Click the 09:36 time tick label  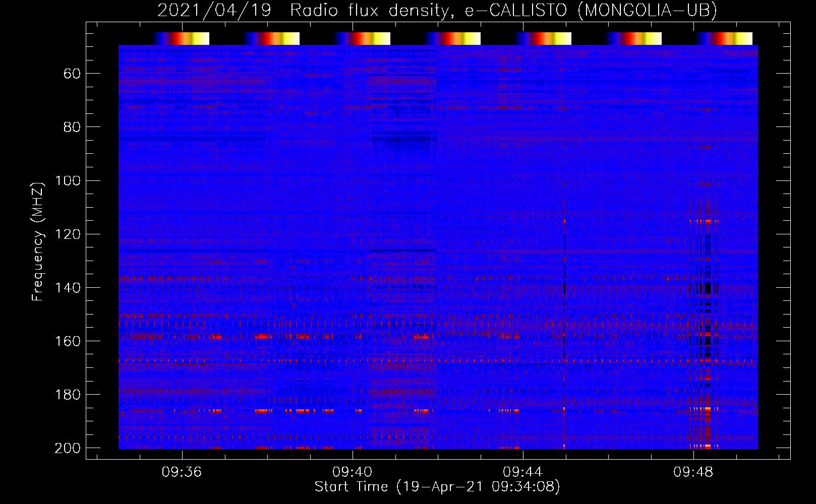point(182,472)
